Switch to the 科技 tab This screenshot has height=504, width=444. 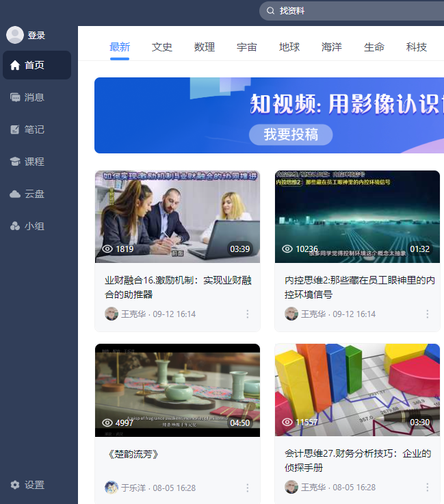(x=417, y=47)
